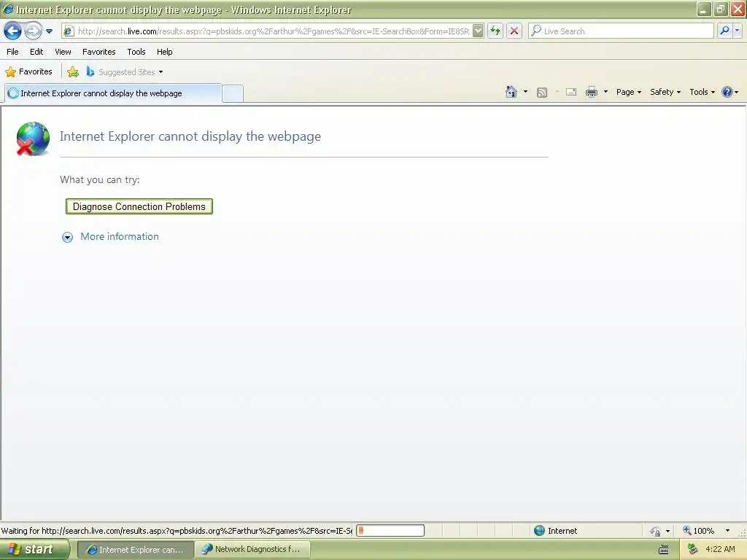Open the Favorites menu in menu bar
The height and width of the screenshot is (560, 747).
(98, 52)
